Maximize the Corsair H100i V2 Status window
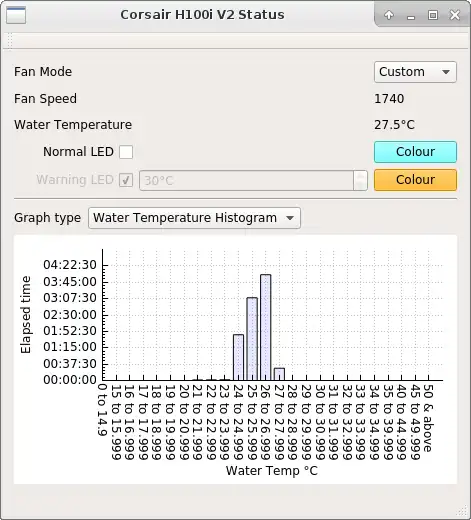The image size is (471, 520). tap(433, 15)
